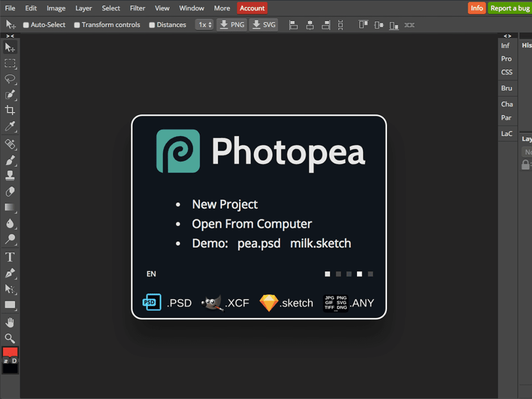This screenshot has width=532, height=399.
Task: Enable the Distances checkbox
Action: coord(152,25)
